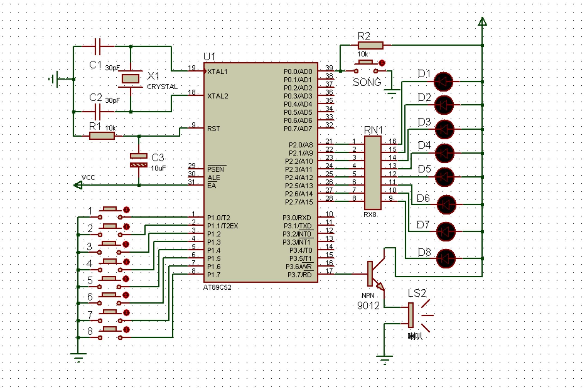Screen dimensions: 585x392
Task: Toggle latch dot of push button 2
Action: 126,227
